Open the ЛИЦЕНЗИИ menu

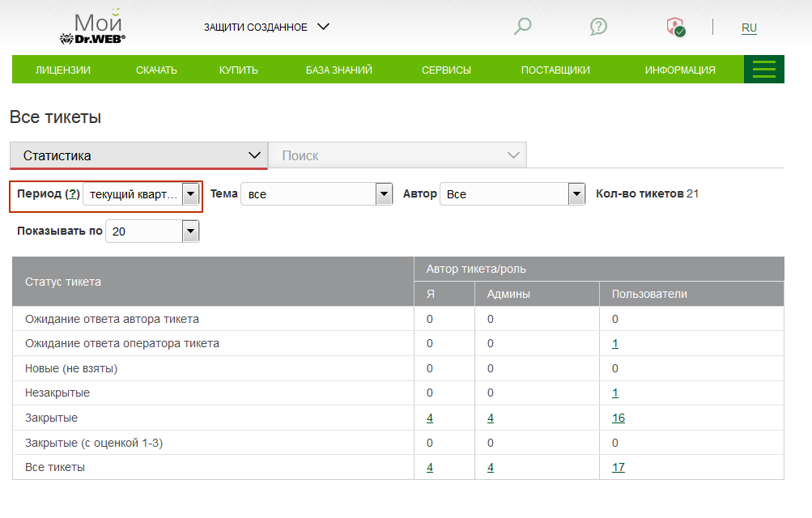tap(62, 70)
